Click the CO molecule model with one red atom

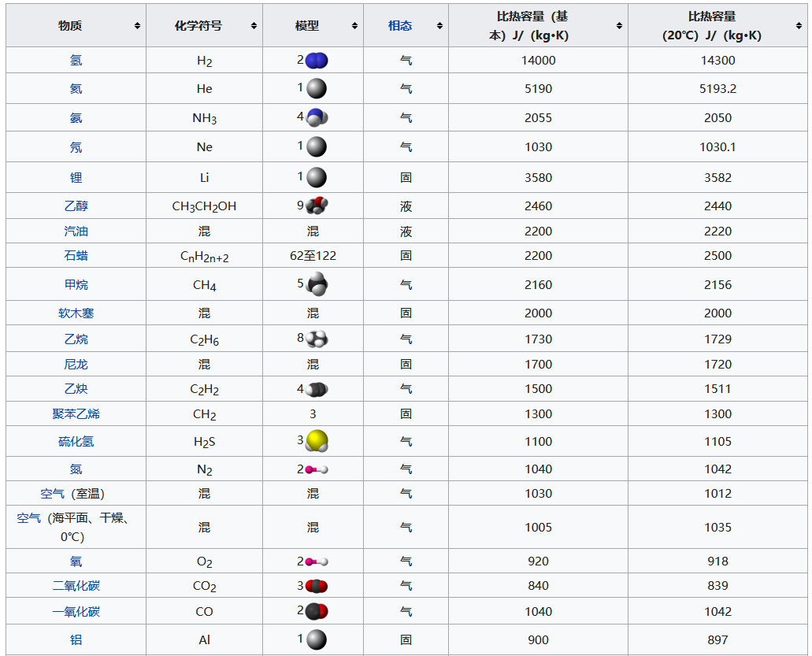coord(317,611)
